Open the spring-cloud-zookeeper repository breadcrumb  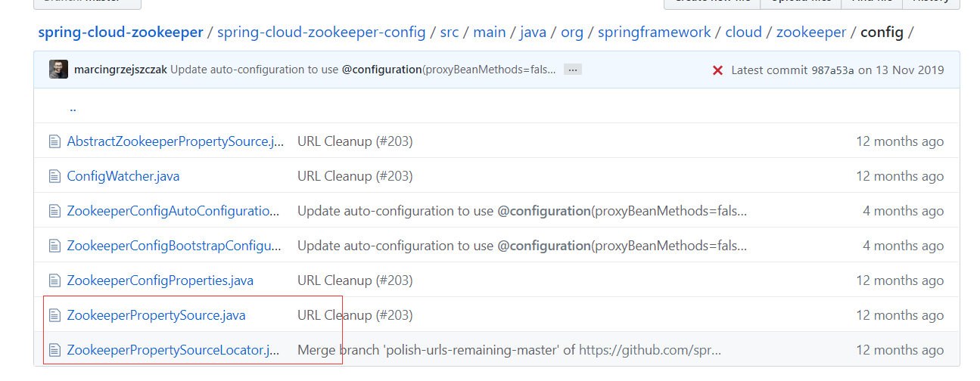(x=120, y=33)
